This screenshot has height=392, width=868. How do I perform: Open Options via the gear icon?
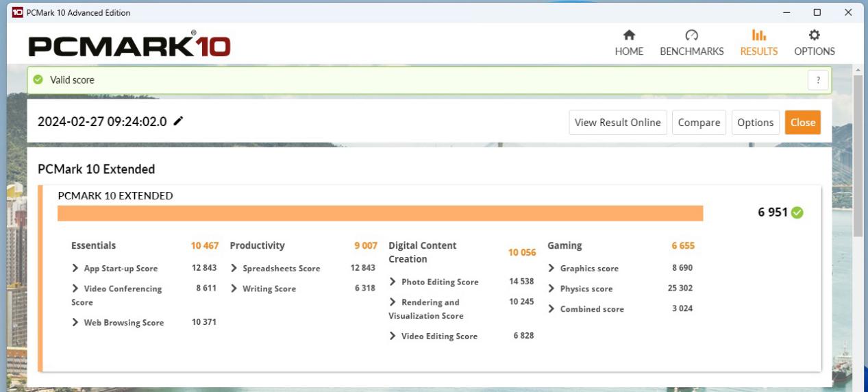[814, 36]
